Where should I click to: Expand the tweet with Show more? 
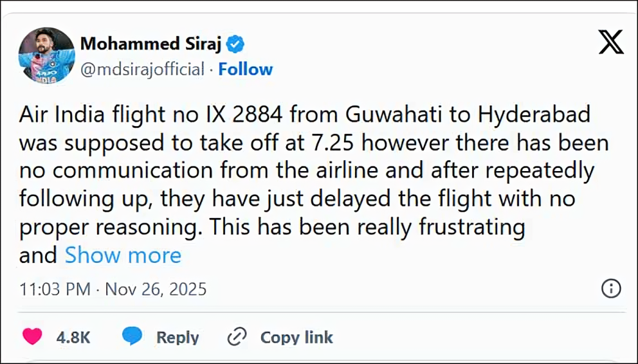123,255
